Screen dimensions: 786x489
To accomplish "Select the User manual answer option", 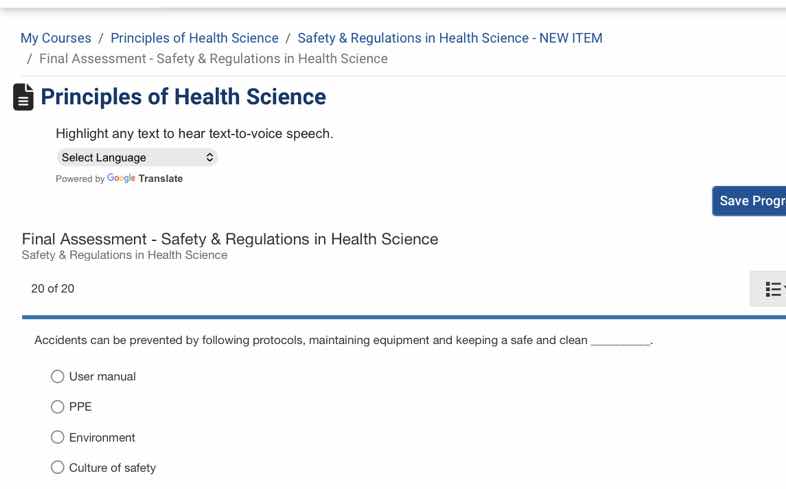I will [58, 377].
